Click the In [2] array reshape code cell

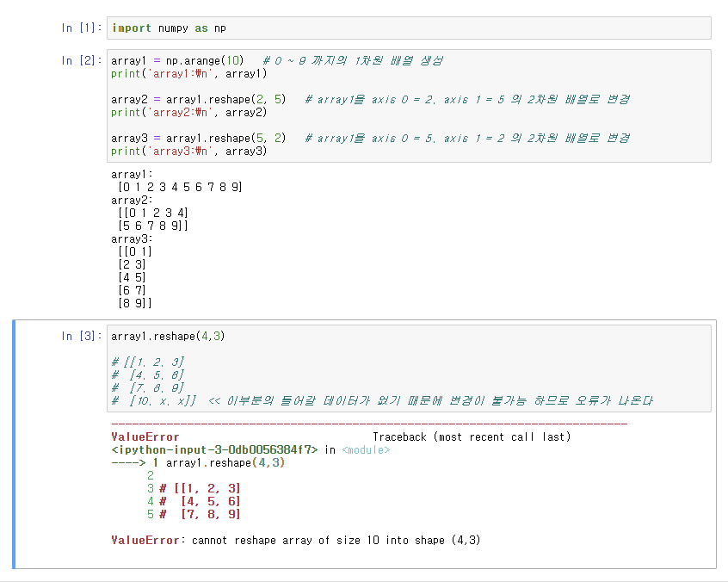pos(409,106)
